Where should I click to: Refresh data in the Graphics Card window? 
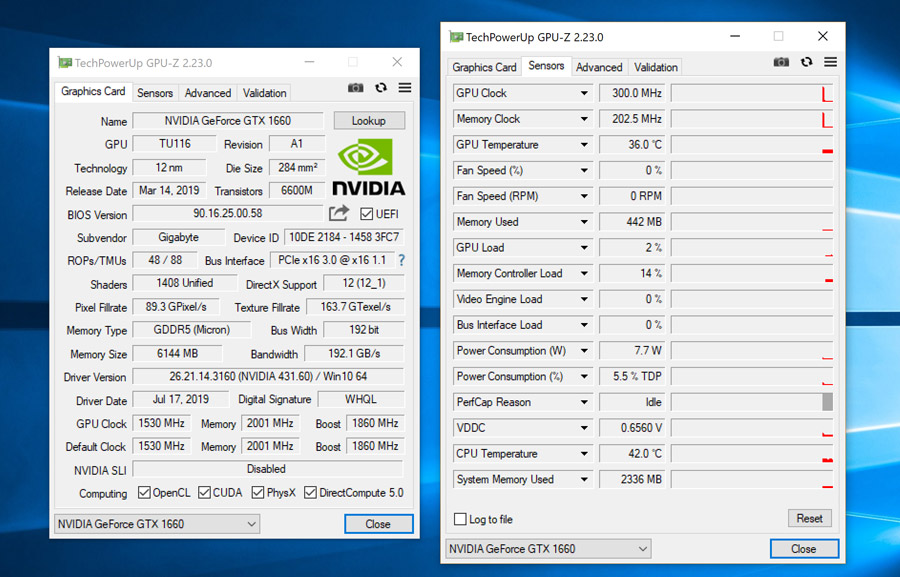381,88
